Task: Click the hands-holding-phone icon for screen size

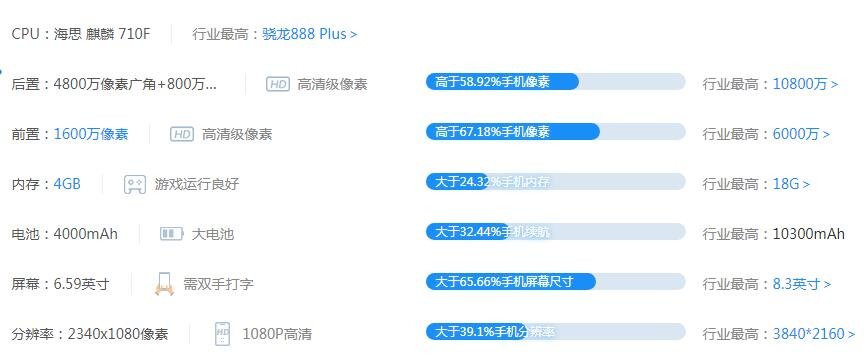Action: 164,284
